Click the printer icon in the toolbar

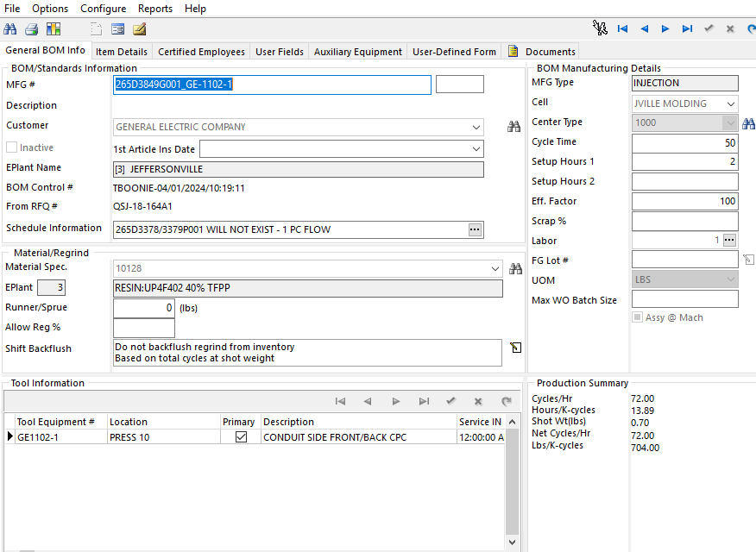point(31,28)
